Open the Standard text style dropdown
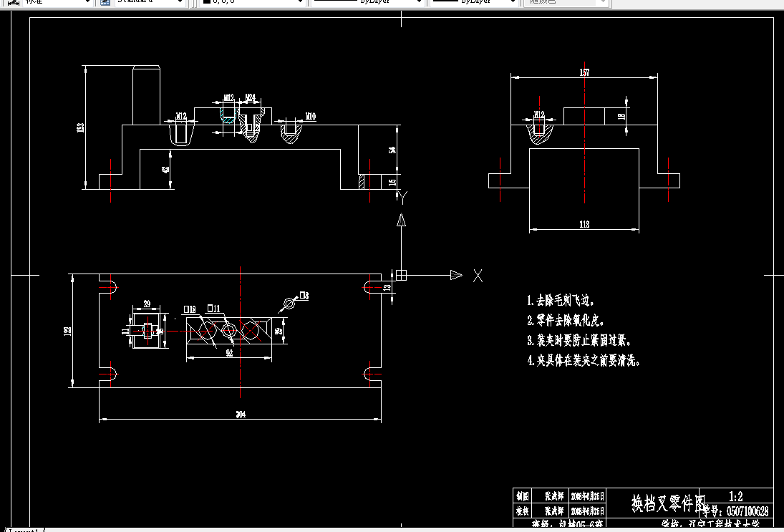Viewport: 784px width, 532px height. coord(150,2)
